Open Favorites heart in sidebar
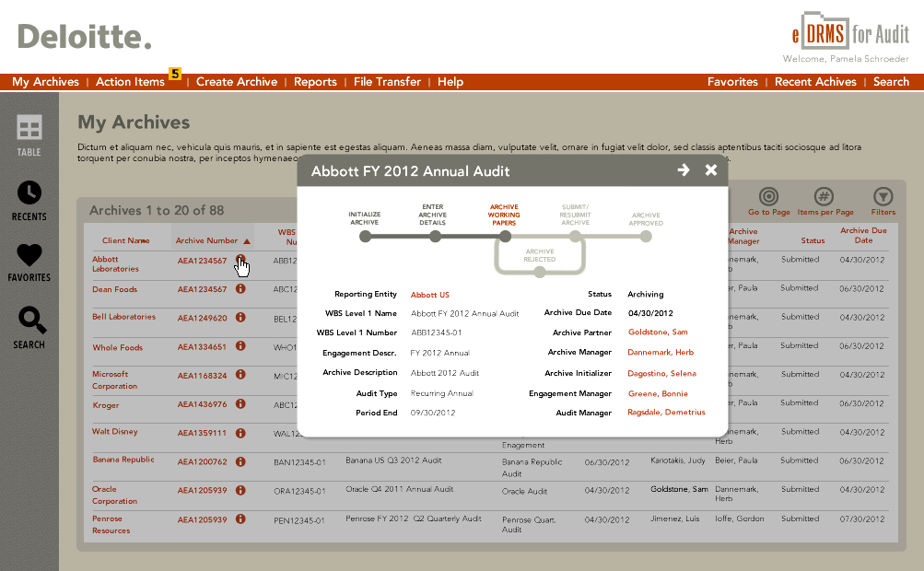This screenshot has height=571, width=924. coord(29,262)
